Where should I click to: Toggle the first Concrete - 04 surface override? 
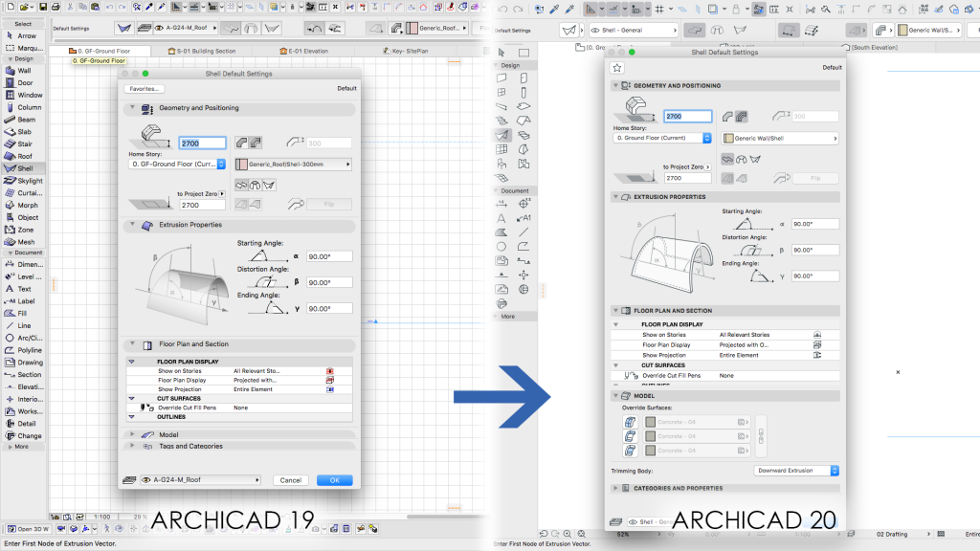[x=630, y=422]
